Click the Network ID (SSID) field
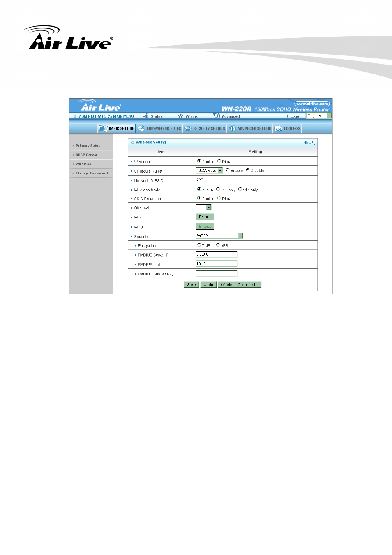 point(226,180)
